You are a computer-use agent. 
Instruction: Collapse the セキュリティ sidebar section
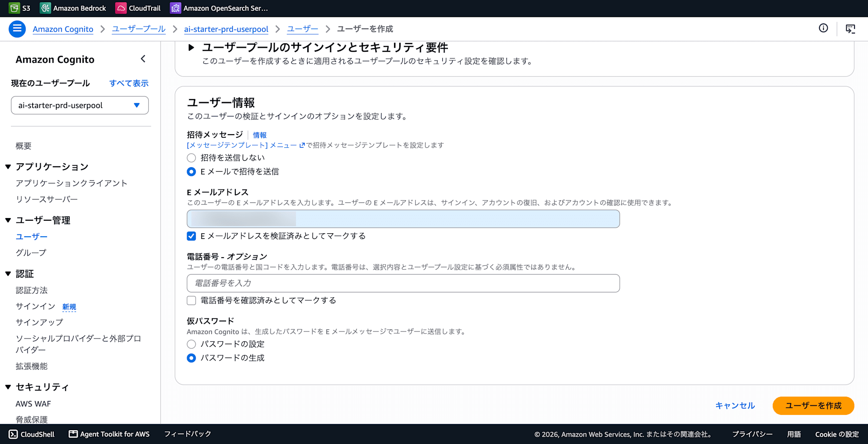[x=8, y=387]
